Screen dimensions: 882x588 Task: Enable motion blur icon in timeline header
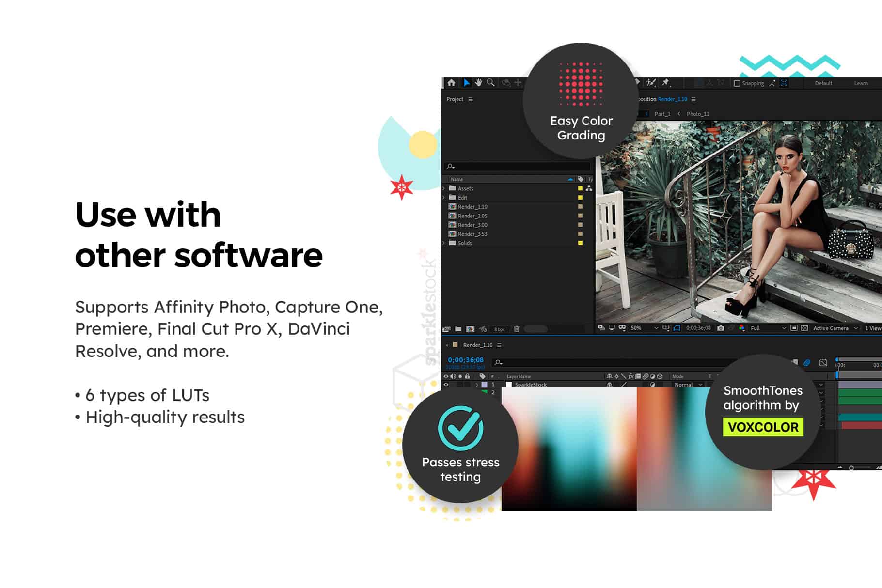[807, 362]
